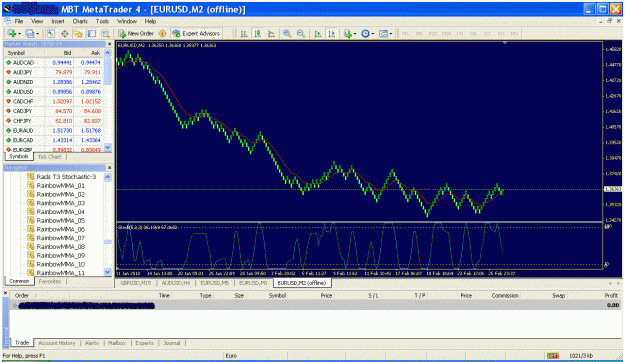625x362 pixels.
Task: Open the Charts menu
Action: tap(80, 21)
